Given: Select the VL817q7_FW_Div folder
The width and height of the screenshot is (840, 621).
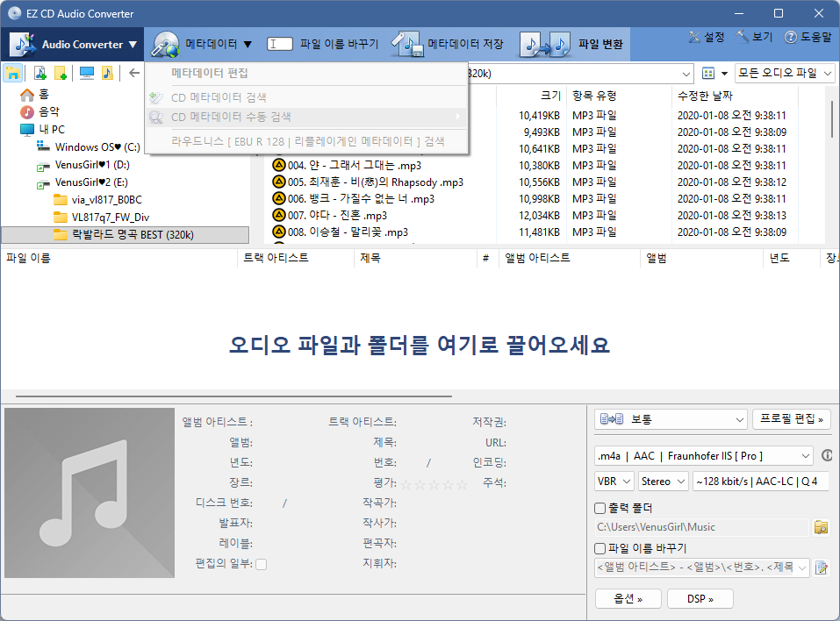Looking at the screenshot, I should coord(102,218).
